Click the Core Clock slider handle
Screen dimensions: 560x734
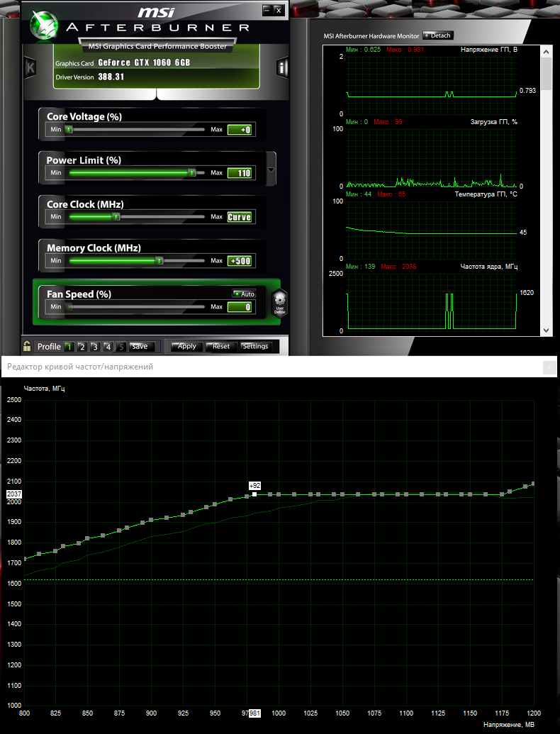116,217
